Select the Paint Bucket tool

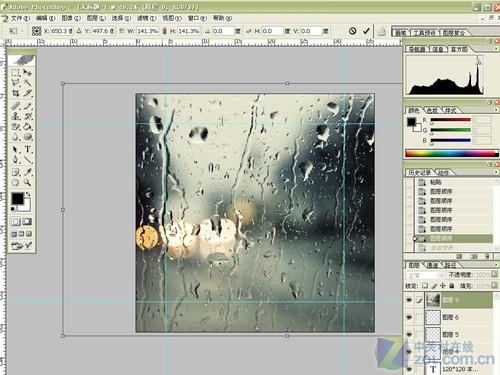pyautogui.click(x=28, y=127)
